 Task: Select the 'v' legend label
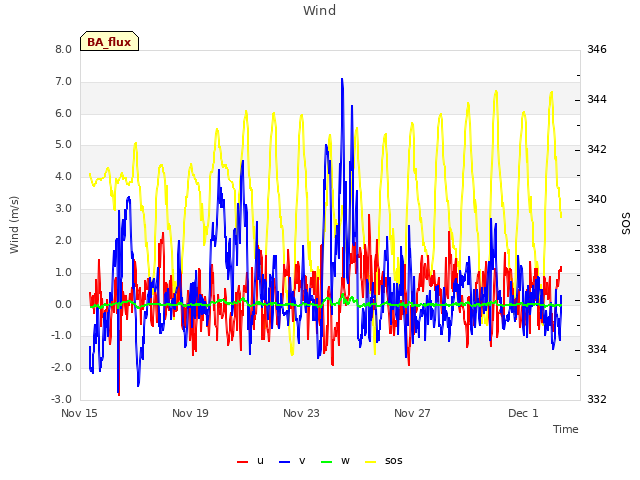302,460
